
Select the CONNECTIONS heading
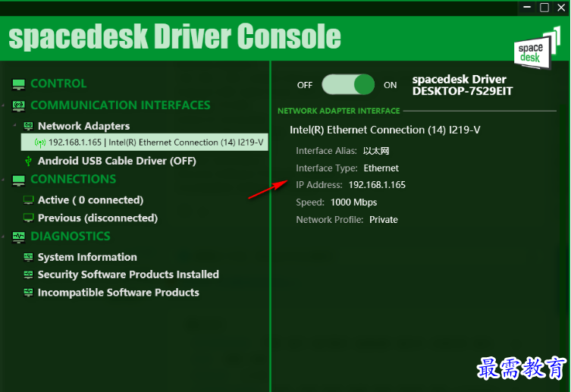click(74, 179)
